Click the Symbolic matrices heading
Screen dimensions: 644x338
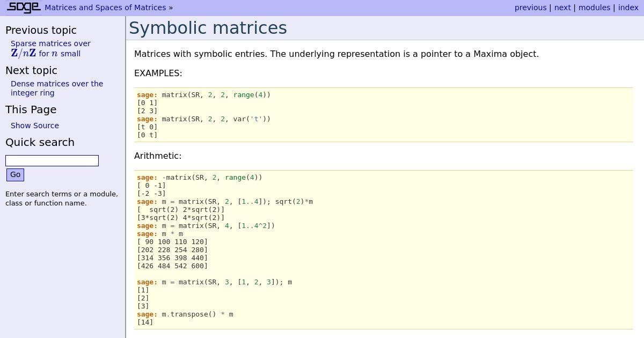[x=208, y=28]
